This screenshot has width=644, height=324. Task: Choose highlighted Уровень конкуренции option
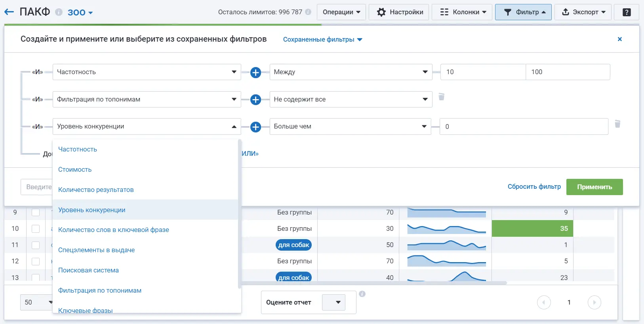(x=145, y=210)
